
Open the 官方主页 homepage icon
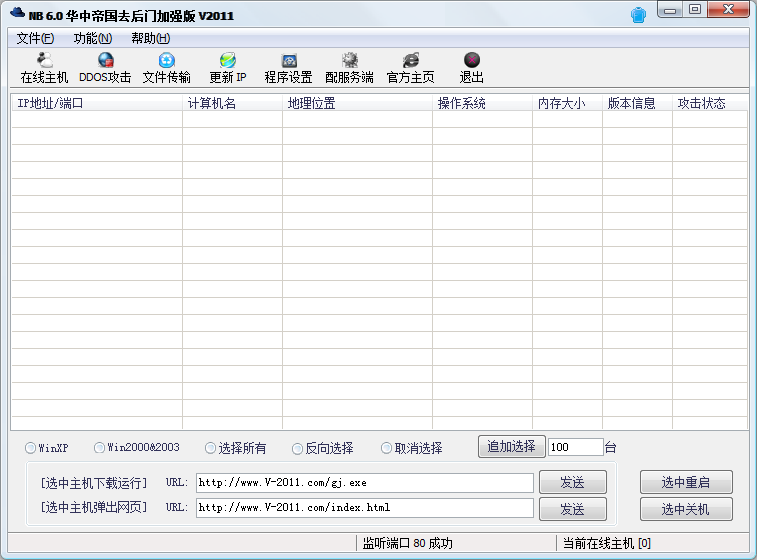pyautogui.click(x=410, y=68)
